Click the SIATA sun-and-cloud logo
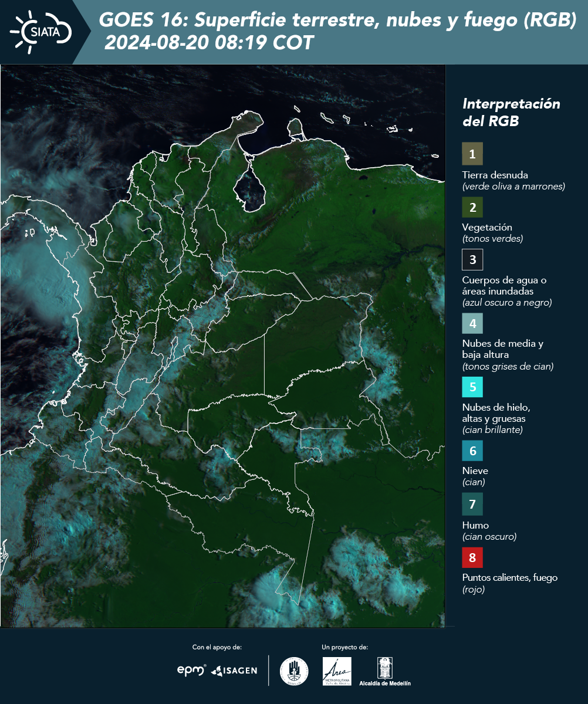The height and width of the screenshot is (704, 588). click(40, 32)
